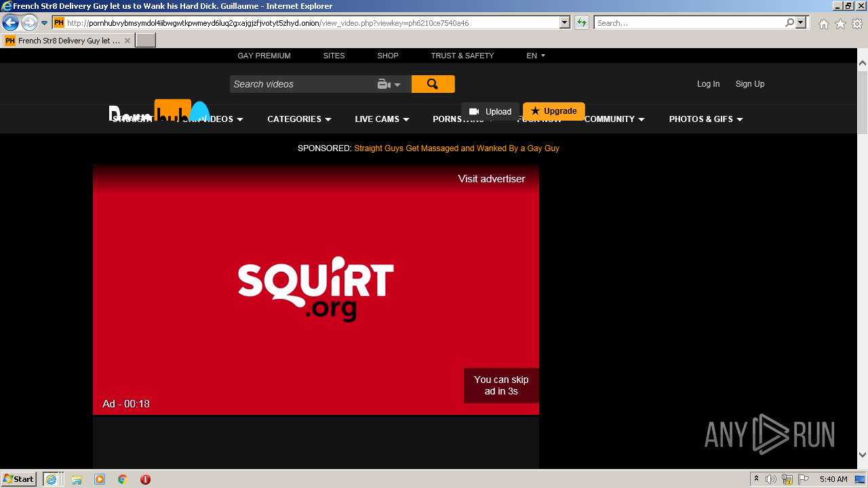Click the Action Center flag tray icon

(804, 479)
